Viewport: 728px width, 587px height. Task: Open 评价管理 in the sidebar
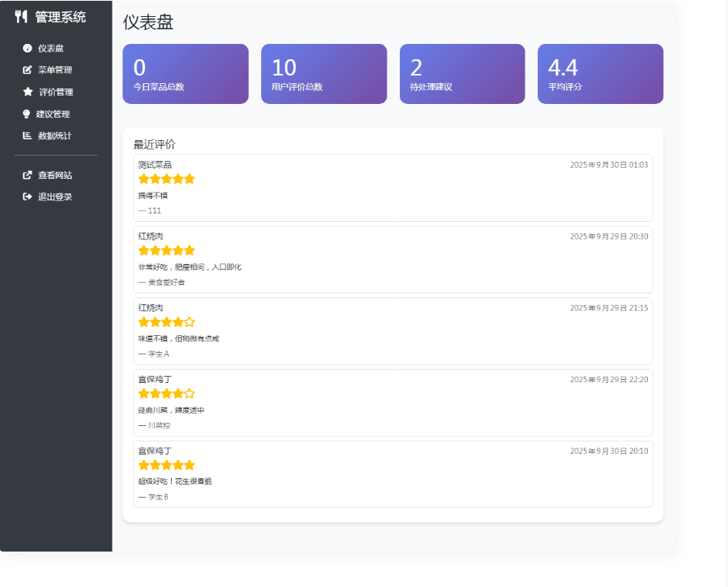[x=55, y=92]
